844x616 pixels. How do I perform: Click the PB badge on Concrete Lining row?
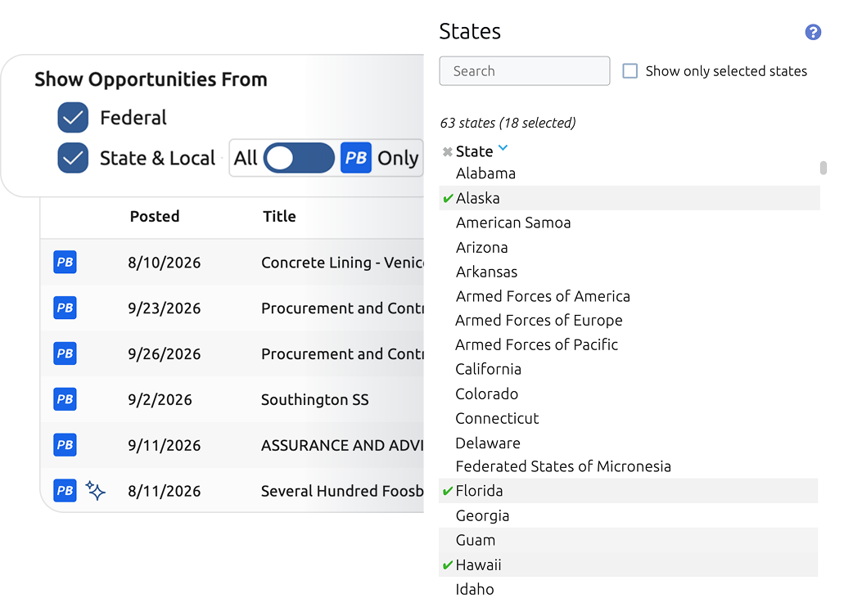(x=65, y=262)
